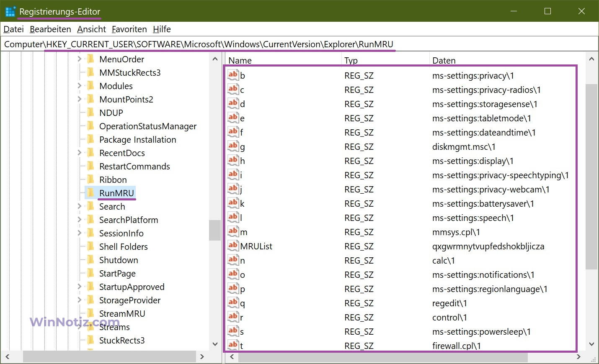Viewport: 599px width, 364px height.
Task: Click the tree pane scroll up arrow
Action: click(x=215, y=59)
